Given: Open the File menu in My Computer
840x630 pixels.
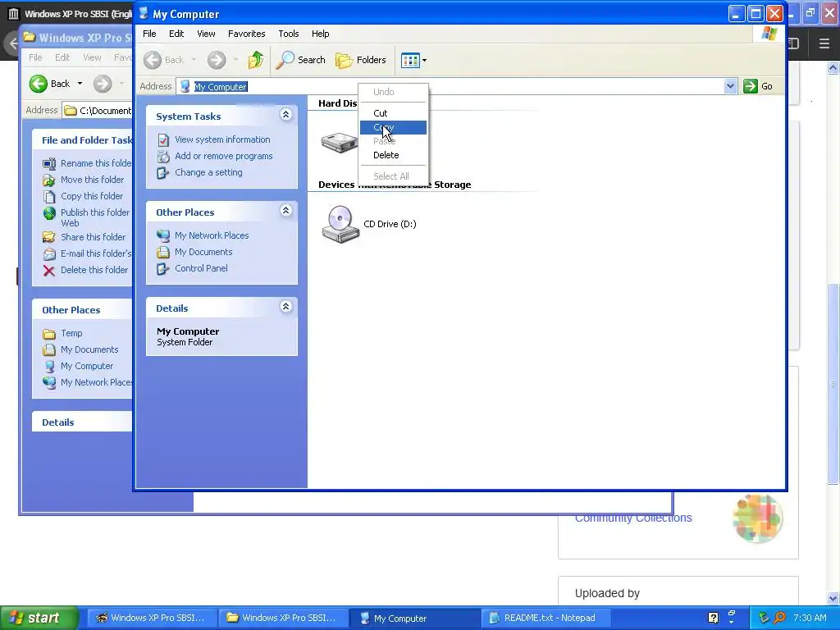Looking at the screenshot, I should coord(149,34).
